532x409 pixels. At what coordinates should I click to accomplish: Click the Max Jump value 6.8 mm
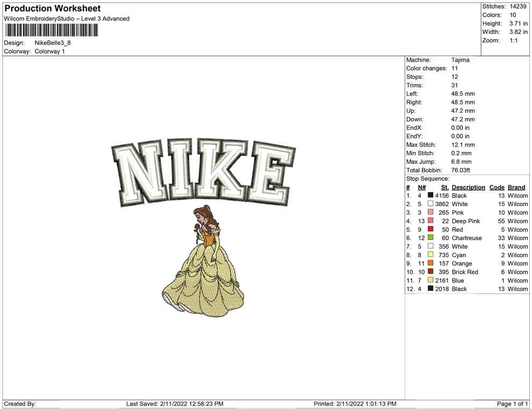coord(462,162)
